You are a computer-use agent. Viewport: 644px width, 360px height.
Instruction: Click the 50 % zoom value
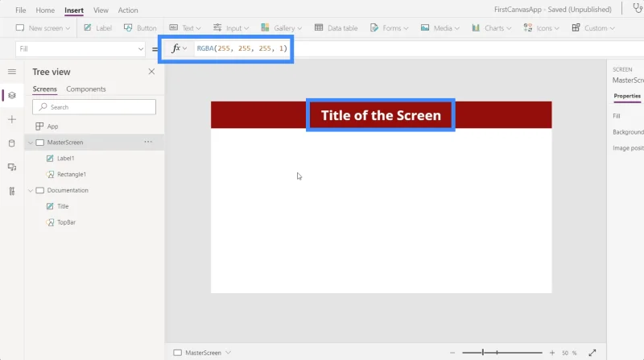pyautogui.click(x=569, y=353)
